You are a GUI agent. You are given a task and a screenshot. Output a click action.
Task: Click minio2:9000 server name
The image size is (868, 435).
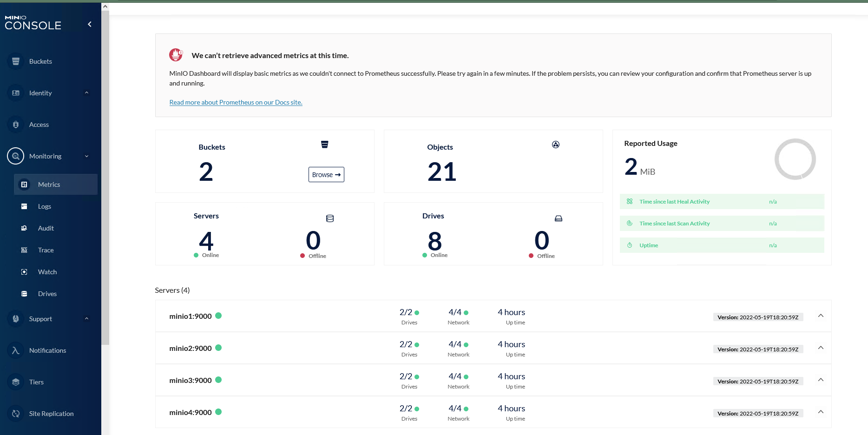191,348
